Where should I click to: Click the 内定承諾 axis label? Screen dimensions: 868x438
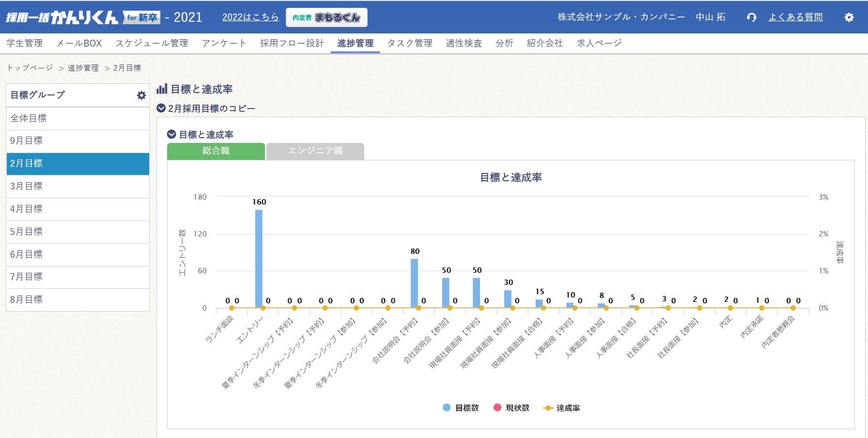tap(751, 327)
